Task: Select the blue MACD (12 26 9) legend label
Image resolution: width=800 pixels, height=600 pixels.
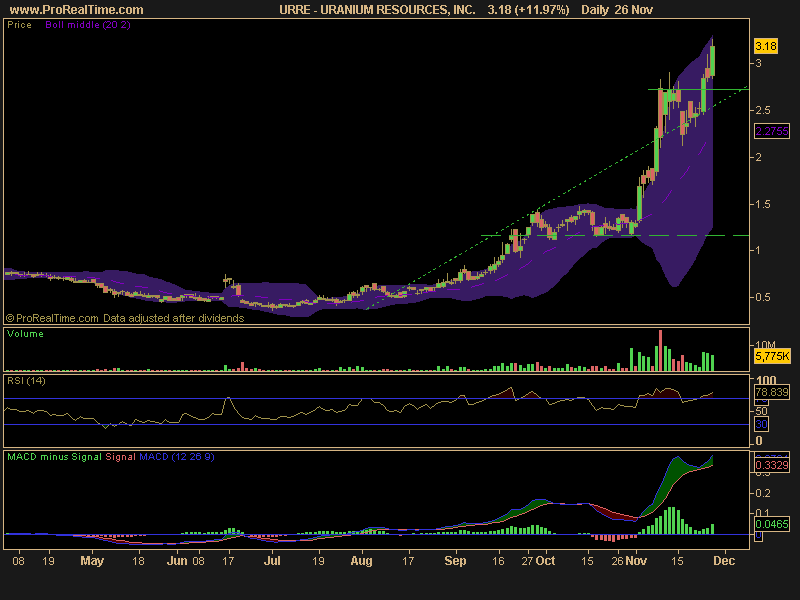Action: tap(177, 457)
